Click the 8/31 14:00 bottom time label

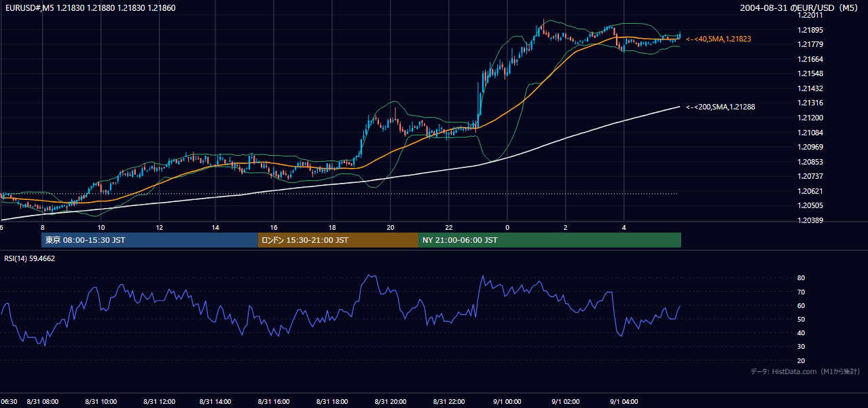(216, 401)
